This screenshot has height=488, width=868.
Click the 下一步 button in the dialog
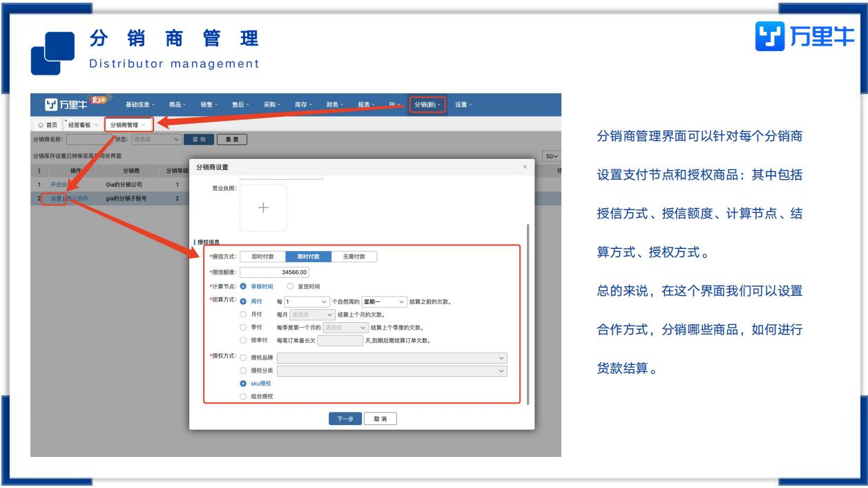[x=345, y=419]
